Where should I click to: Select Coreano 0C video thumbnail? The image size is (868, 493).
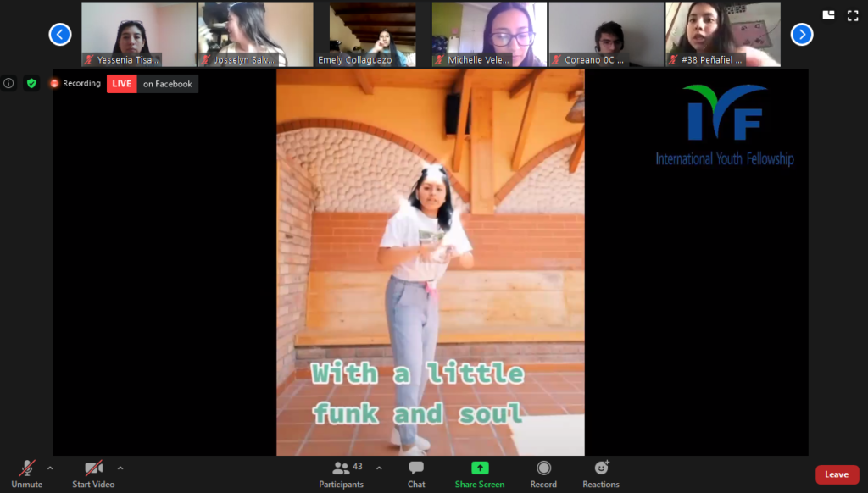[606, 34]
